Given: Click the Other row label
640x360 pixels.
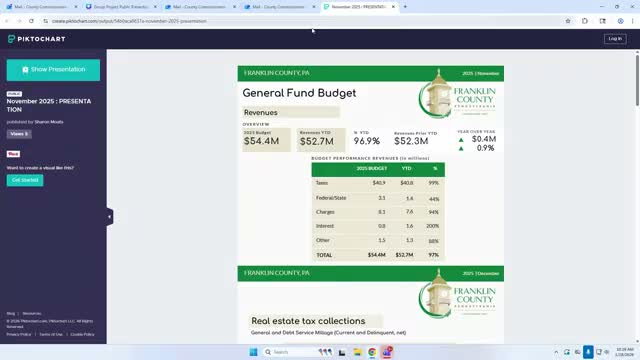Looking at the screenshot, I should coord(322,240).
